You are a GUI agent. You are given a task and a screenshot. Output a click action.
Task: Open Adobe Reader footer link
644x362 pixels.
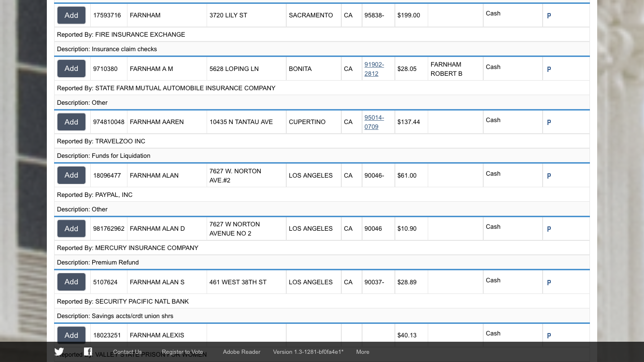[241, 352]
